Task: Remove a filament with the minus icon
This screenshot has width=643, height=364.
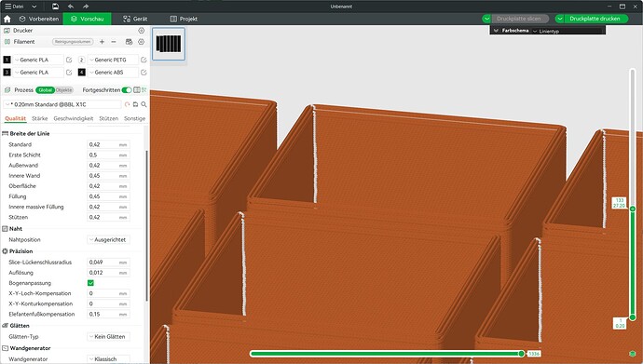Action: point(114,42)
